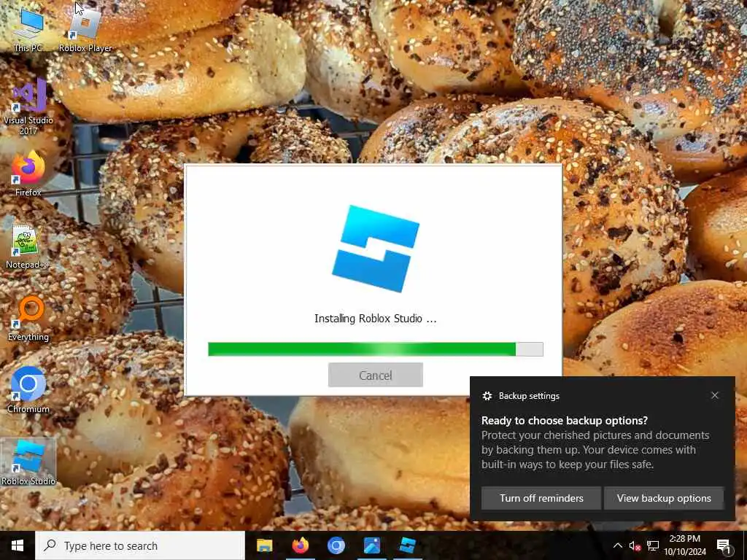
Task: Focus the 'Type here to search' box
Action: [140, 545]
